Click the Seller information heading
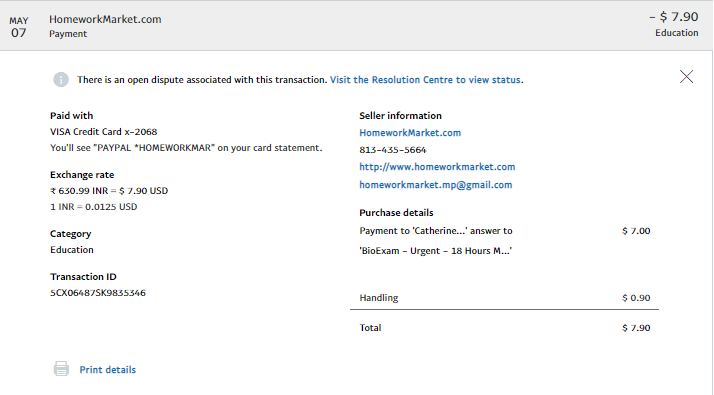The height and width of the screenshot is (395, 714). [400, 116]
